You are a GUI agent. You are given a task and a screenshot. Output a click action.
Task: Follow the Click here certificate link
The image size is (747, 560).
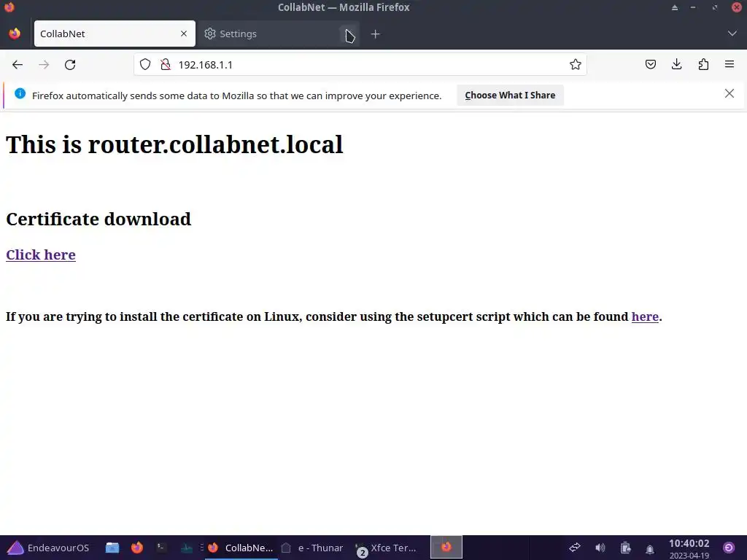tap(41, 254)
